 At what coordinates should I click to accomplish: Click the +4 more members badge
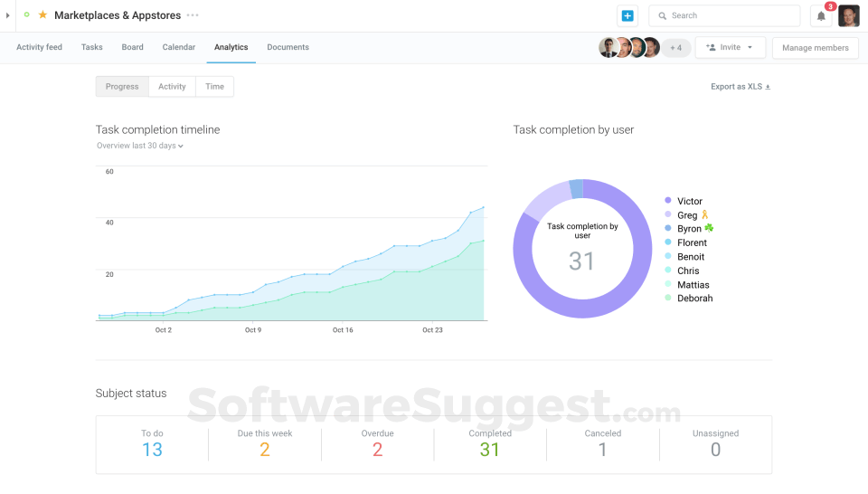(x=675, y=48)
